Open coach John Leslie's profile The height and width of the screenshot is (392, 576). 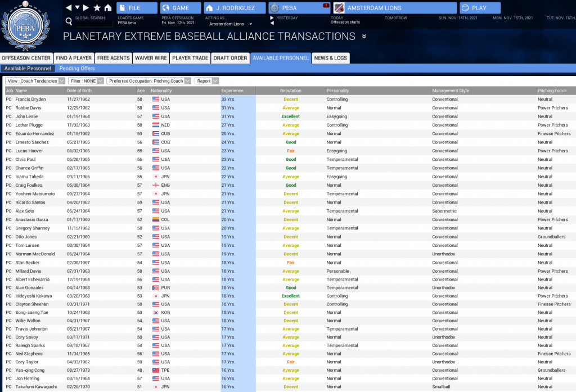(x=26, y=116)
